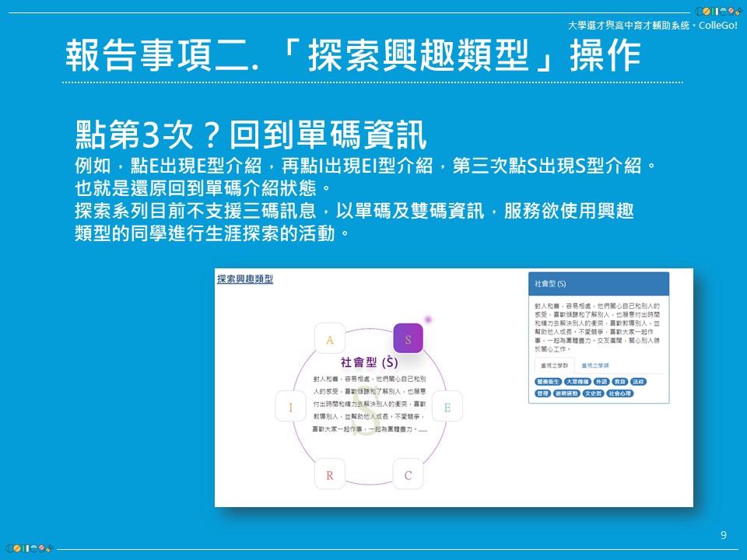This screenshot has height=560, width=747.
Task: Choose the 教育 tag
Action: [619, 382]
